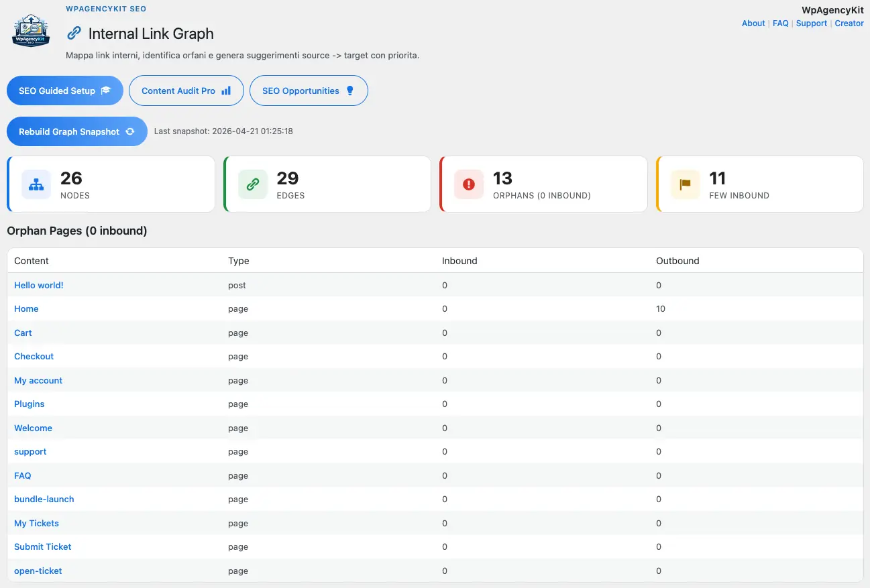The image size is (870, 588).
Task: Rebuild the graph snapshot
Action: (77, 131)
